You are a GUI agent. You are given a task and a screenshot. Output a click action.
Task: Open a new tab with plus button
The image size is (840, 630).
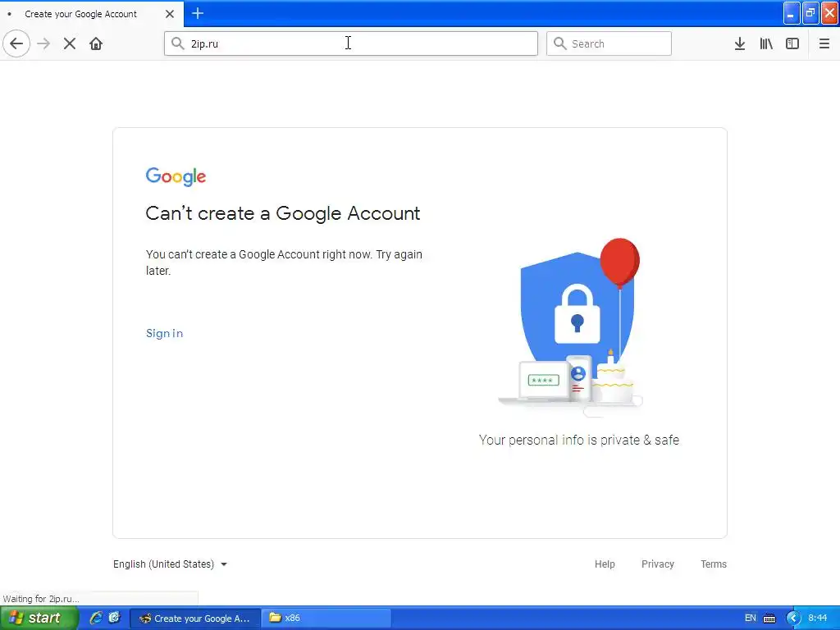click(x=198, y=13)
